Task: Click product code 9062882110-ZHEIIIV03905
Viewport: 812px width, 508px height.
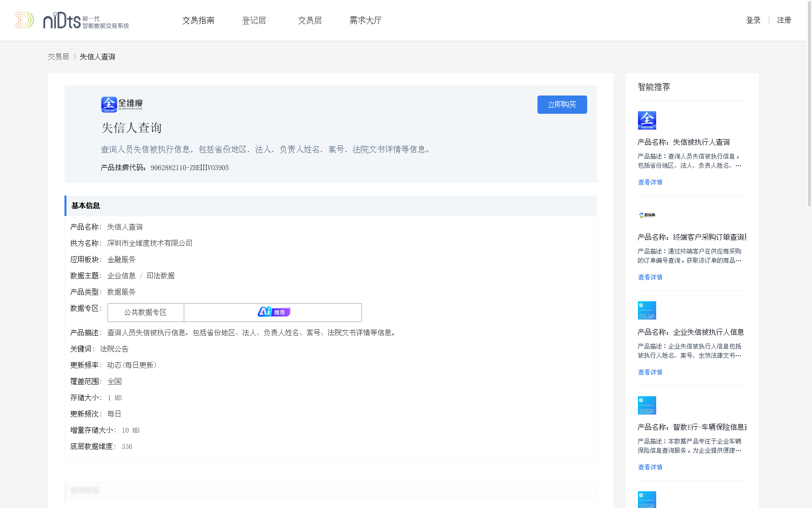Action: coord(190,168)
